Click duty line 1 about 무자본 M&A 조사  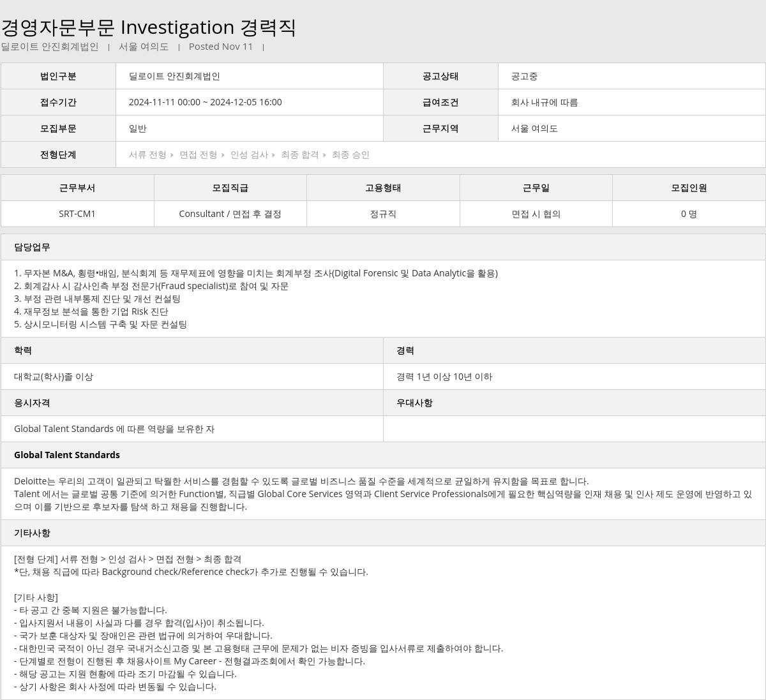click(x=256, y=273)
